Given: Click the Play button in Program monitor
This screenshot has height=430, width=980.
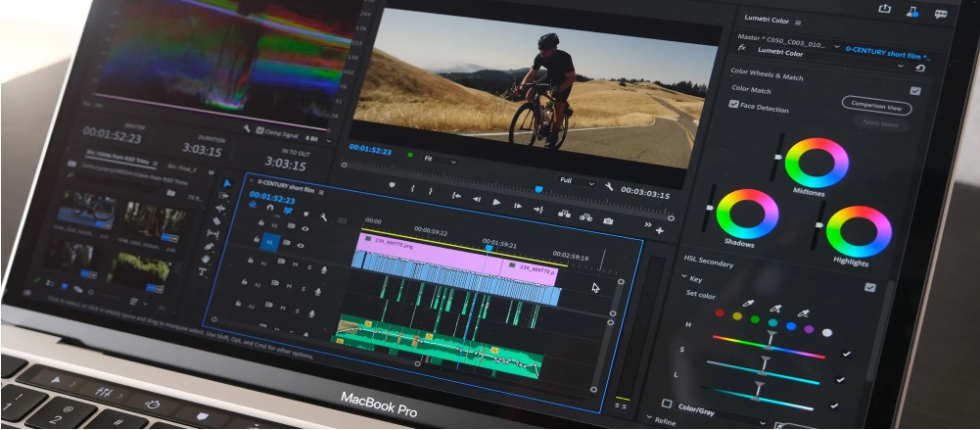Looking at the screenshot, I should [x=497, y=202].
